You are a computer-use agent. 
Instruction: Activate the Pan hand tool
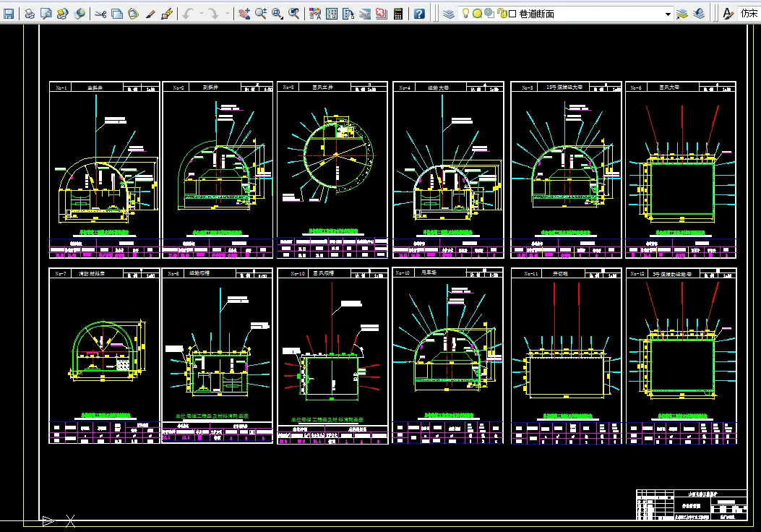(244, 14)
